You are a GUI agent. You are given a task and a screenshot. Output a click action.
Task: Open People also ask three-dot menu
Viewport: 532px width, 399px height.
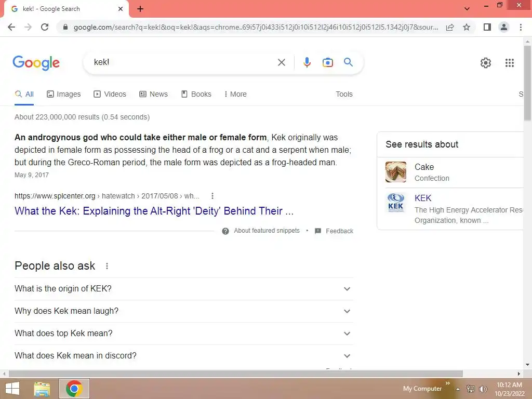(x=107, y=266)
